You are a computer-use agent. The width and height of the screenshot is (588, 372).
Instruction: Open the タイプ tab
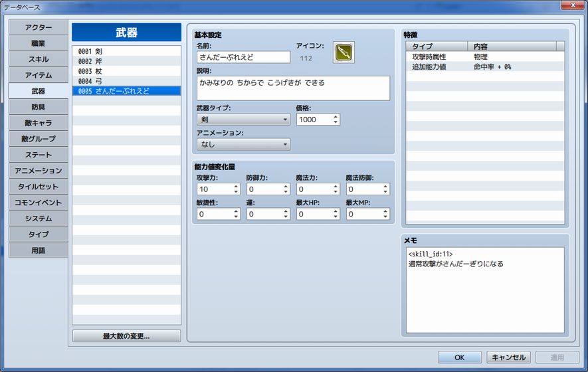[39, 234]
